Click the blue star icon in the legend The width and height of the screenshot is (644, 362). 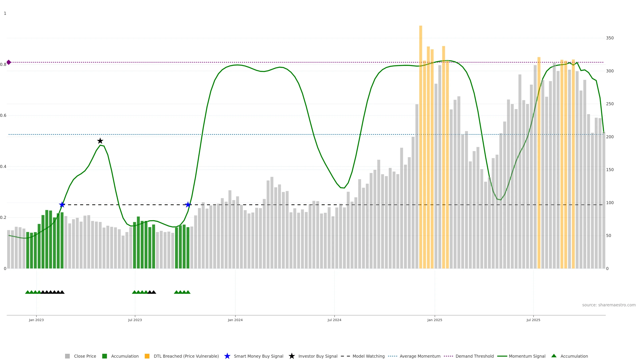click(227, 356)
